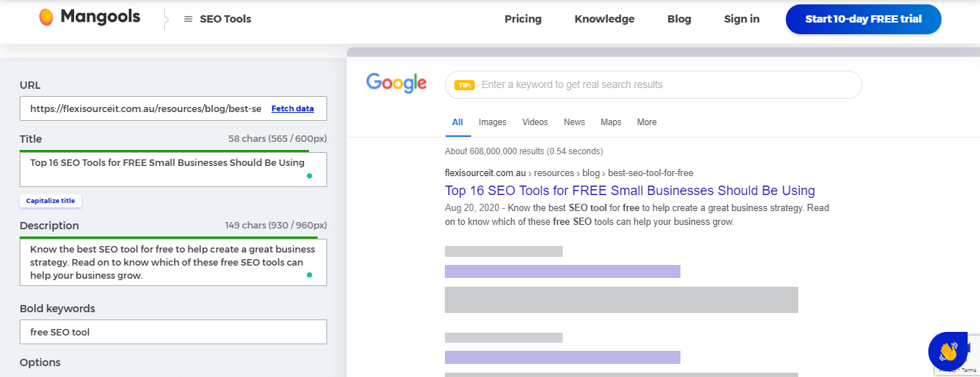Switch to the News tab
This screenshot has width=980, height=377.
(x=574, y=122)
